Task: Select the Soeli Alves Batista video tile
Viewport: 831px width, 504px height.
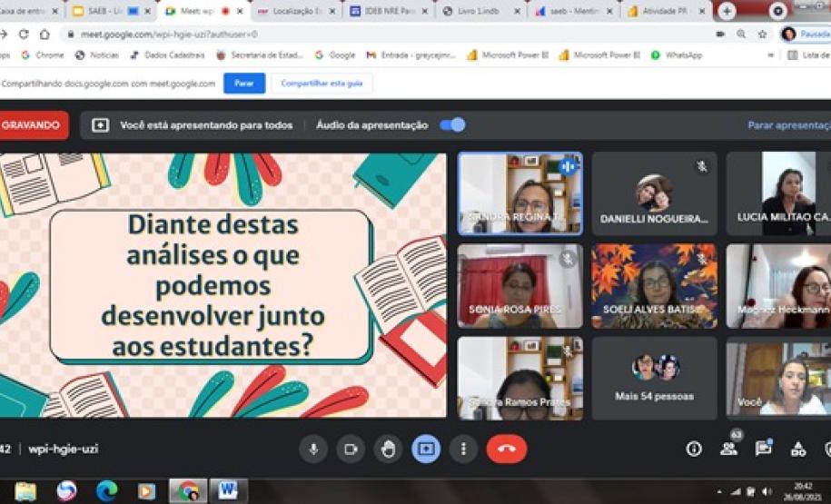Action: click(x=654, y=285)
